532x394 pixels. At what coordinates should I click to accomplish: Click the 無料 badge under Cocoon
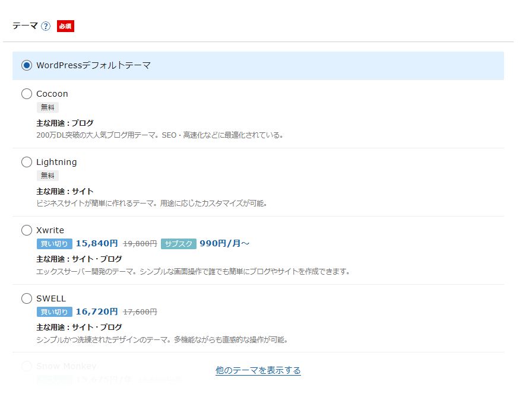point(47,107)
